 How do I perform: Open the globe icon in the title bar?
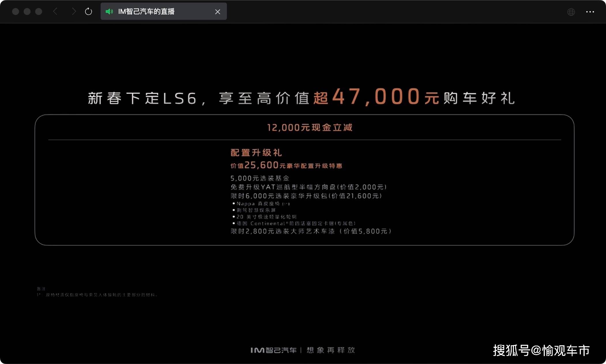pyautogui.click(x=571, y=12)
